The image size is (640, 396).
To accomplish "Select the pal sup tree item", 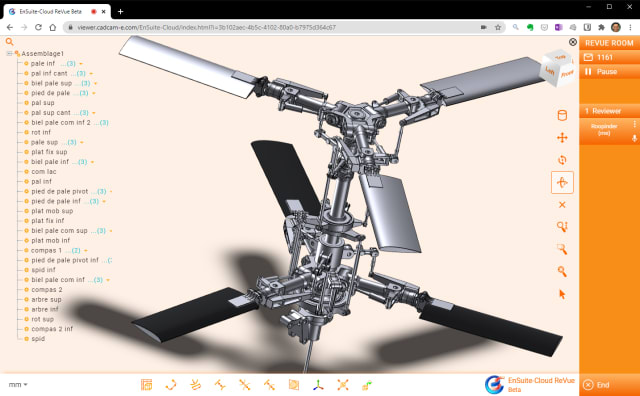I will [x=43, y=103].
